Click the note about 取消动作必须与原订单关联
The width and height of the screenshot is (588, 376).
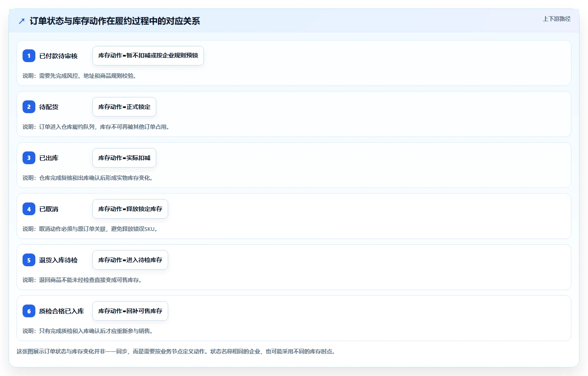pos(91,229)
